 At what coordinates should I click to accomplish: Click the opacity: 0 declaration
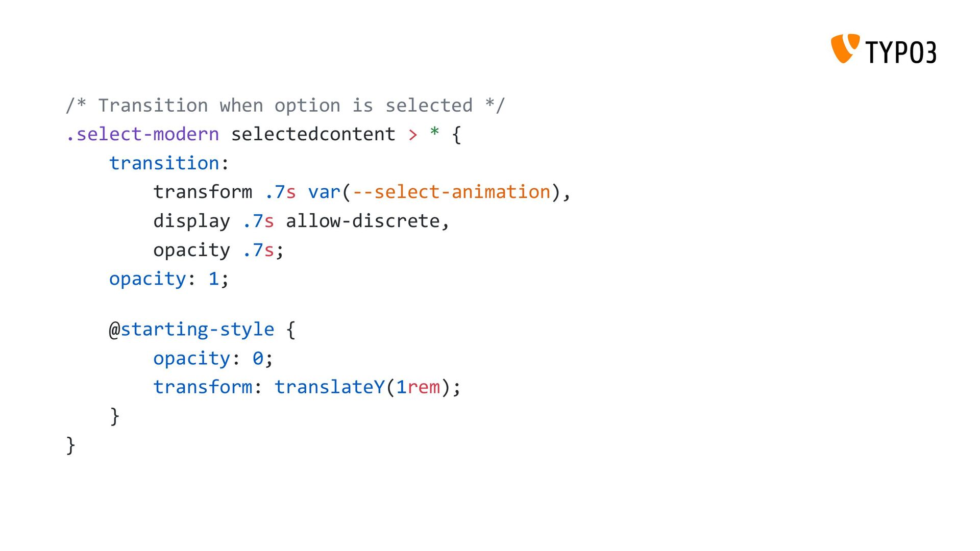213,359
